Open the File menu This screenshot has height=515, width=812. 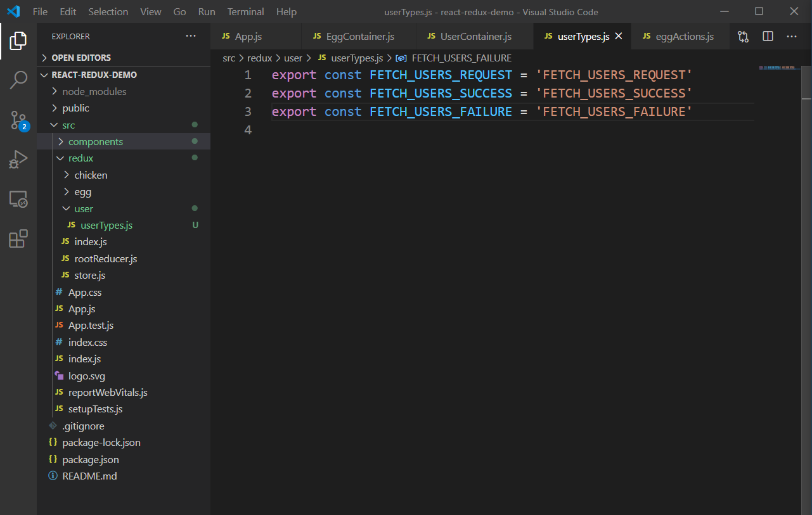[x=40, y=11]
